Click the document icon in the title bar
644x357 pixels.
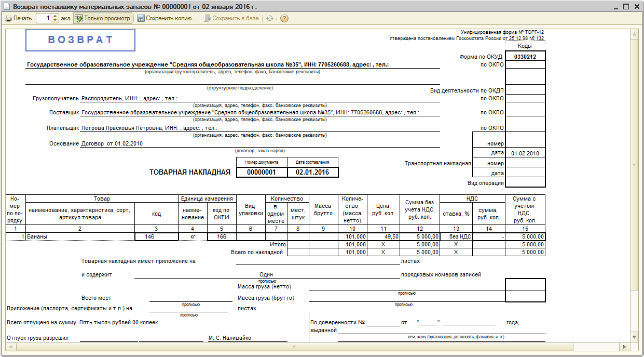tap(6, 6)
